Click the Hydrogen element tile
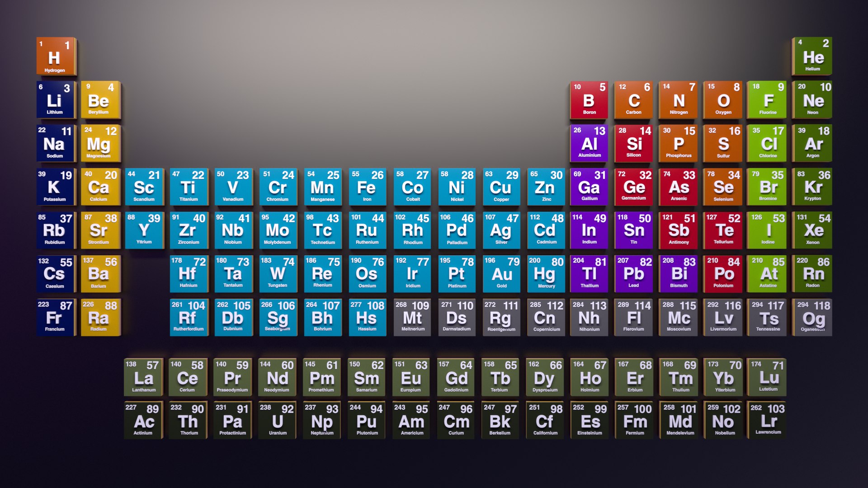 55,56
